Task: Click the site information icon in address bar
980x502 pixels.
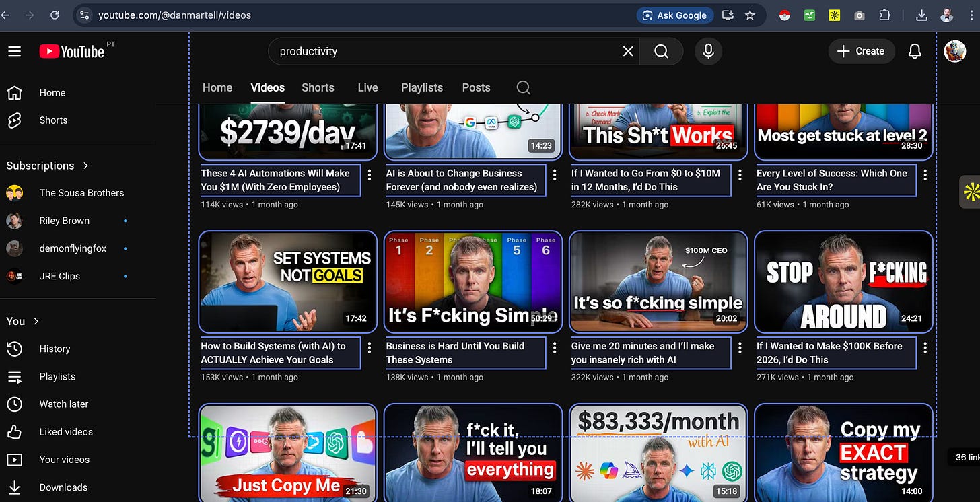Action: (x=83, y=15)
